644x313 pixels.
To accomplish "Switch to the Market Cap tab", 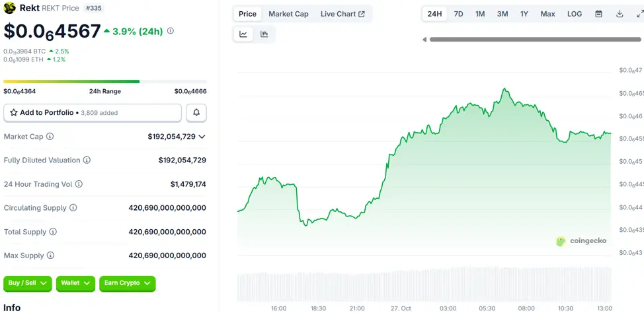I will click(x=288, y=14).
